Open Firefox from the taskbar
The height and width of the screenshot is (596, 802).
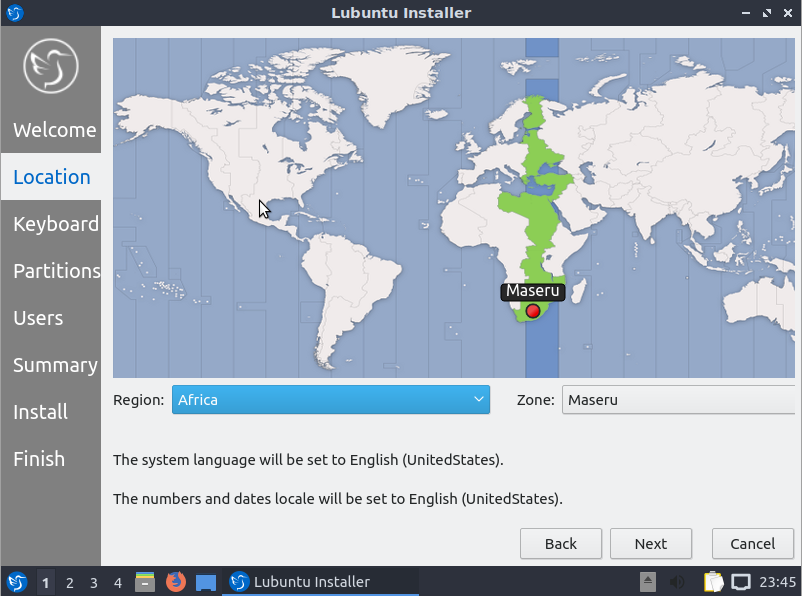[176, 582]
